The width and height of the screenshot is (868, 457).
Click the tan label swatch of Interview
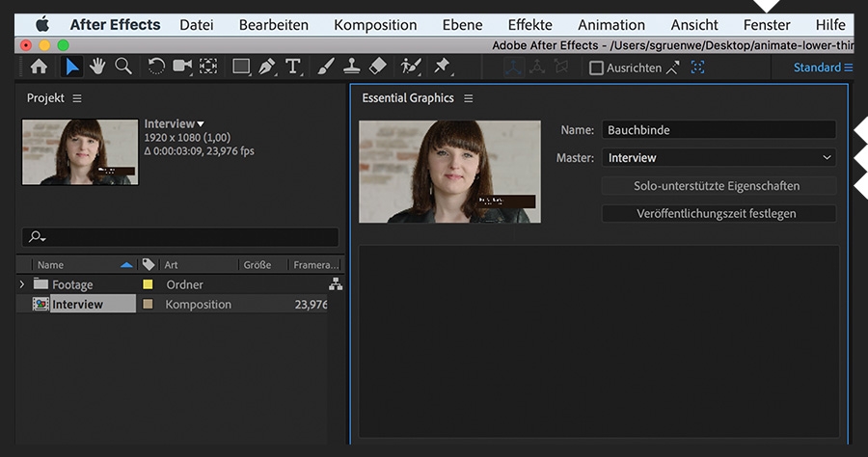(148, 304)
